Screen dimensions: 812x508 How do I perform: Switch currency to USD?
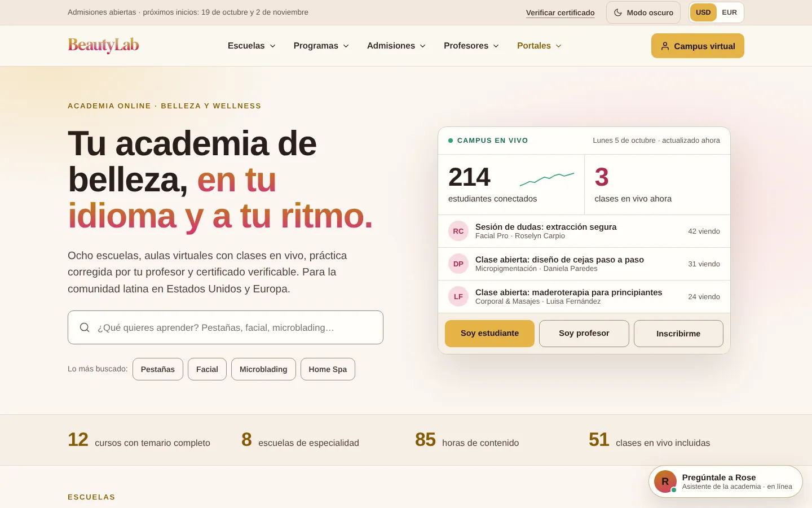tap(703, 12)
